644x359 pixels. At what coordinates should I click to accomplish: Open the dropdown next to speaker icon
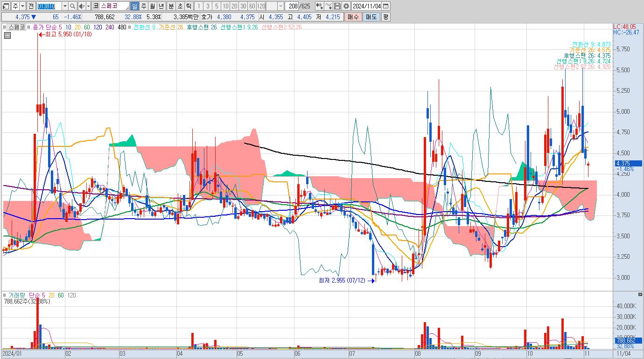click(88, 6)
